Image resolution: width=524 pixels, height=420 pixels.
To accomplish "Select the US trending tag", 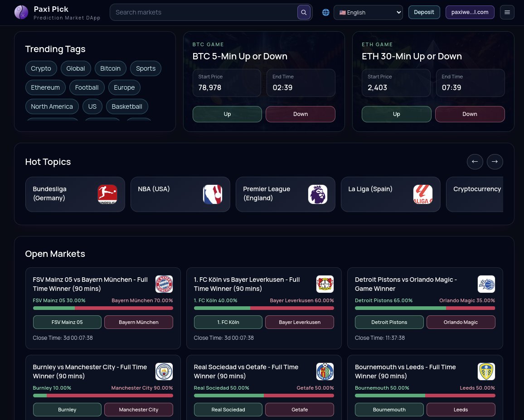I will pyautogui.click(x=92, y=106).
